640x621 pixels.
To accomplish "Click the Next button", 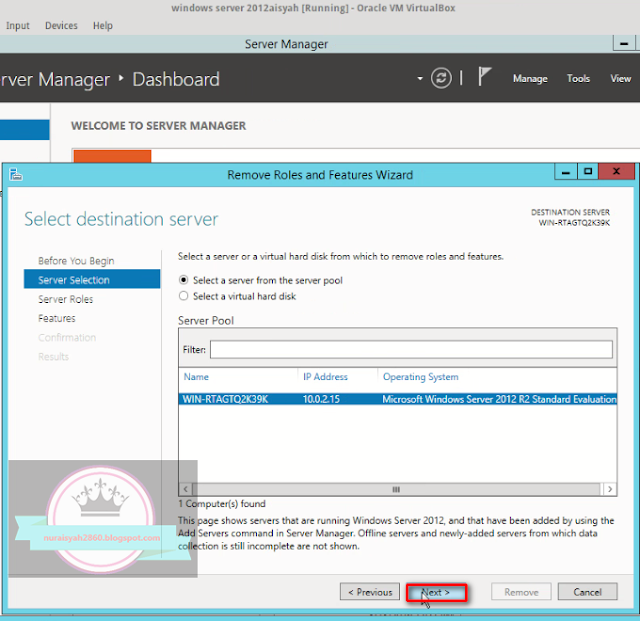I will coord(436,592).
